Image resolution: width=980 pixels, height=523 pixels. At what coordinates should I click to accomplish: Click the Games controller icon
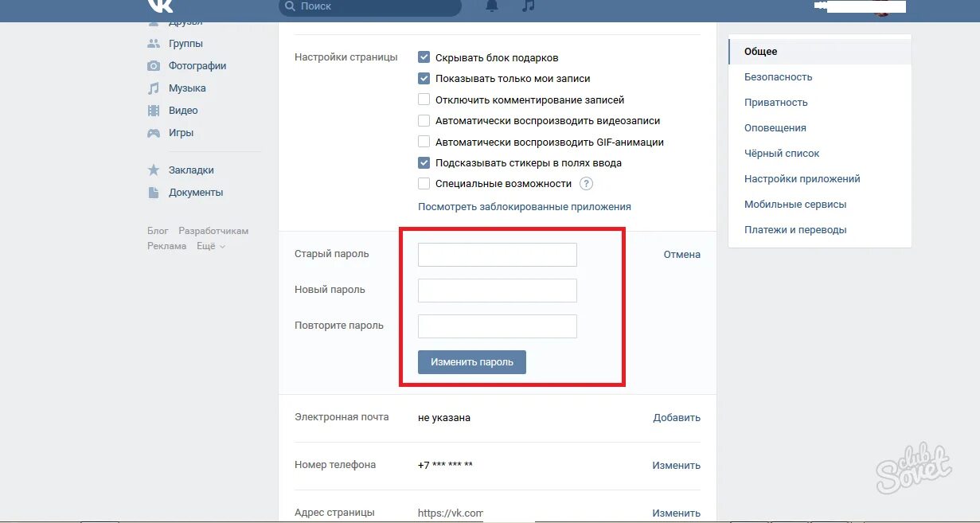click(154, 133)
